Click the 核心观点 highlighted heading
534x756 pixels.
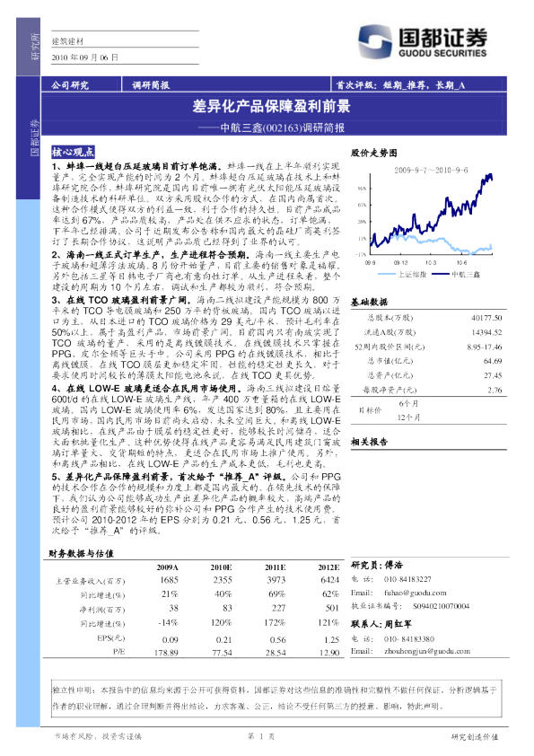coord(74,153)
